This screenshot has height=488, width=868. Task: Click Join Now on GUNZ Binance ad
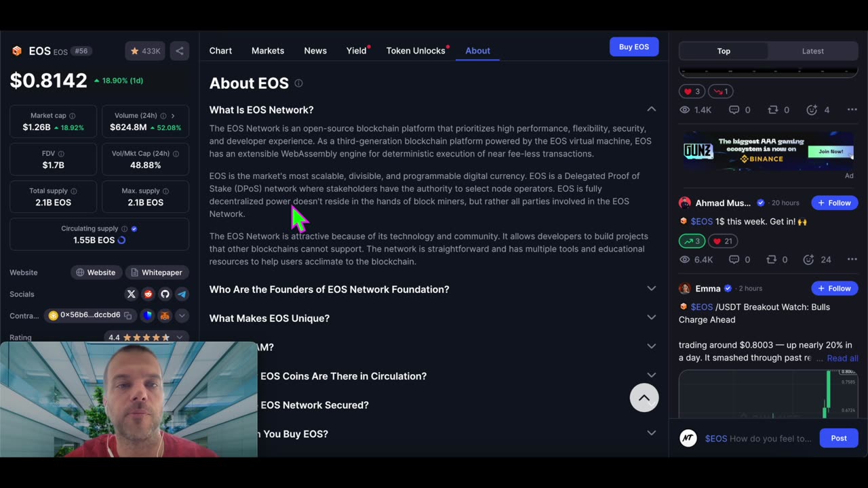pos(830,151)
